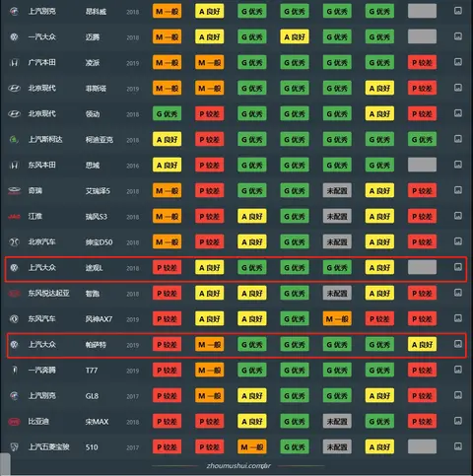Open the image icon in the 帕萨特 row

click(458, 344)
